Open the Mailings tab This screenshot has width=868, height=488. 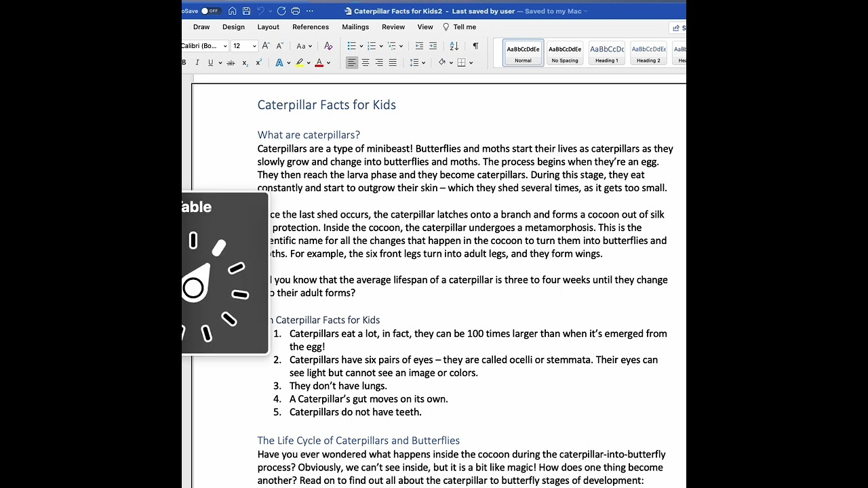pos(355,27)
